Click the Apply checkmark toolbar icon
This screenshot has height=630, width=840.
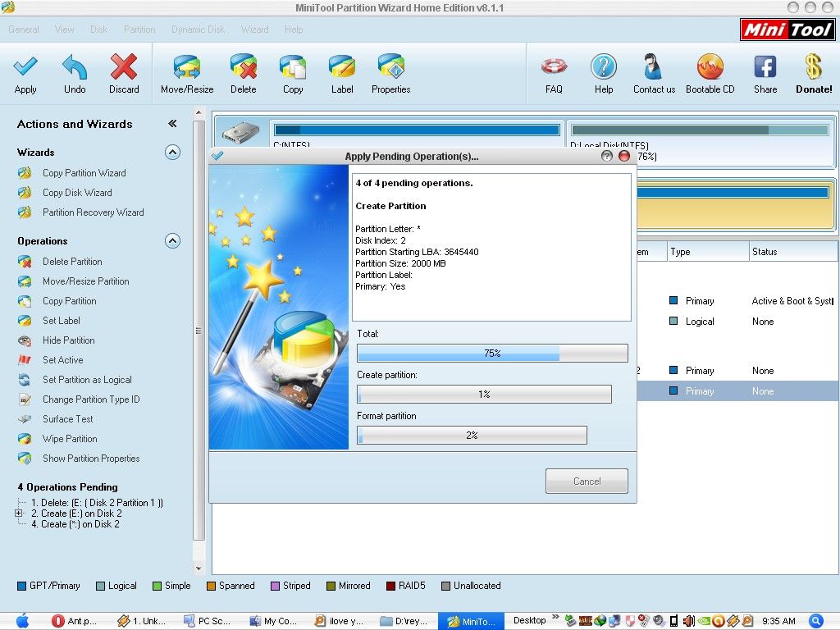[x=25, y=67]
